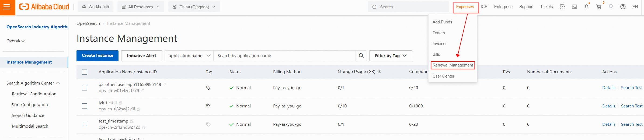The image size is (644, 140).
Task: Open Search Test for lyk_test_1
Action: [x=632, y=106]
